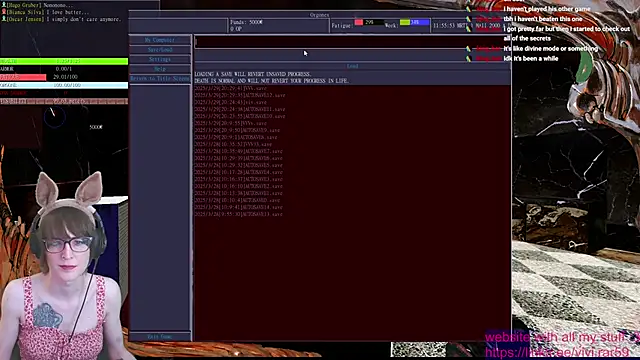Click the Fatigue meter in the header

[x=369, y=22]
